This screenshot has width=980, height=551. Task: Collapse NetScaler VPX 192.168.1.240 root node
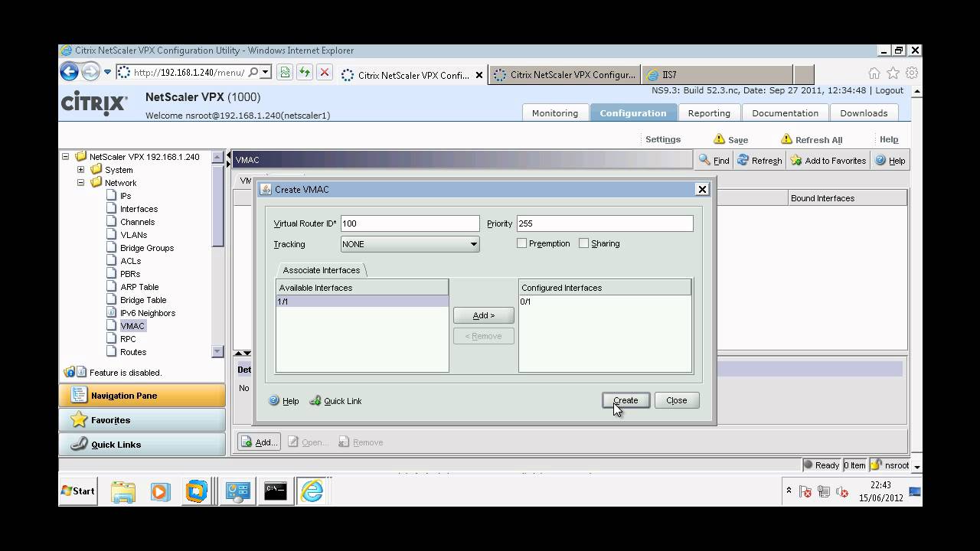(66, 157)
